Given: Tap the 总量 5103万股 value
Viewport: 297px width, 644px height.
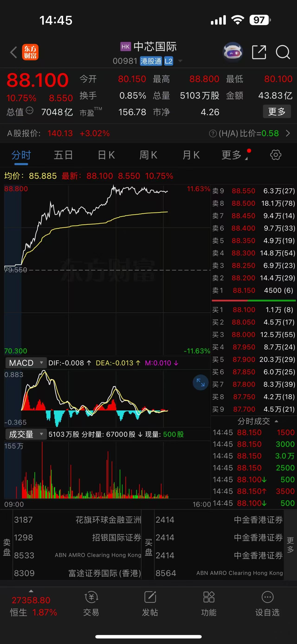Looking at the screenshot, I should [200, 95].
